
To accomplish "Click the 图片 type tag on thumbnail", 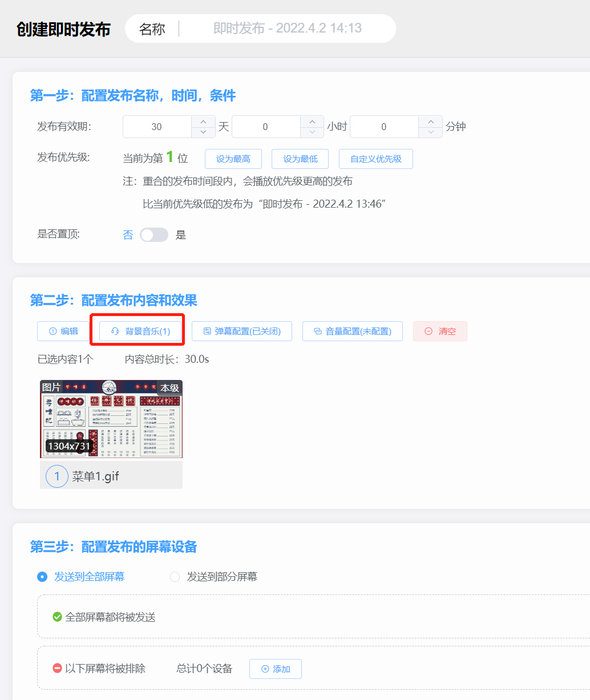I will pos(51,387).
